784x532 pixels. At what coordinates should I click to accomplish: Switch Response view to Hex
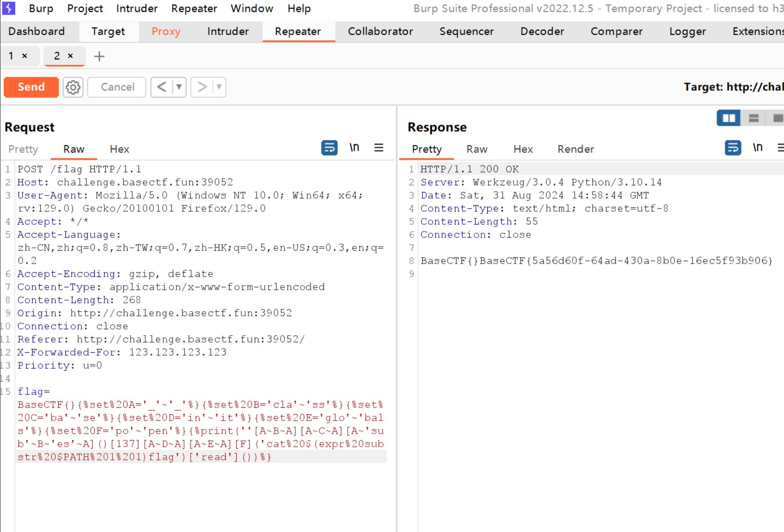[x=523, y=149]
